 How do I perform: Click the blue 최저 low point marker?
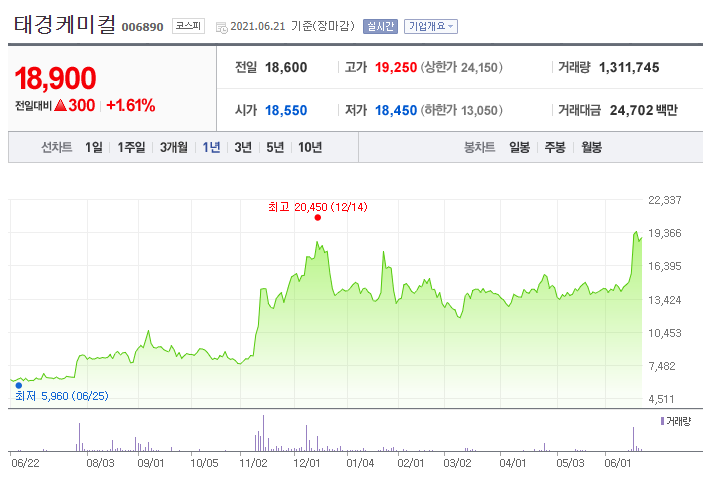point(19,385)
